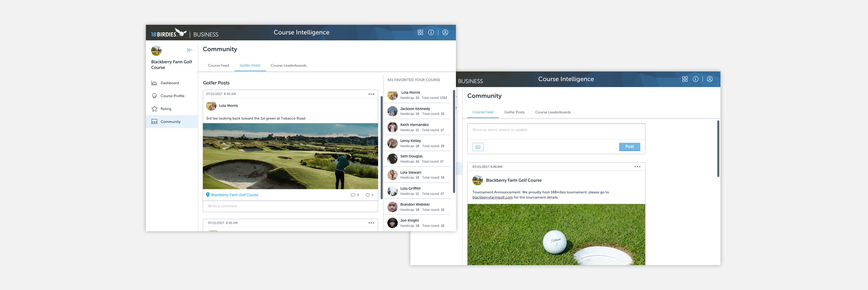Open three-dot menu on second golfer post
This screenshot has height=290, width=868.
(371, 223)
